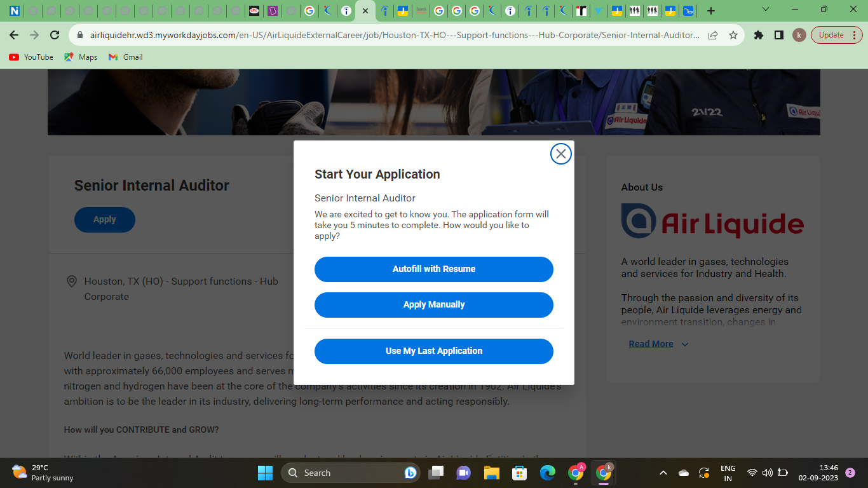The image size is (868, 488).
Task: Click the address bar URL
Action: pyautogui.click(x=395, y=36)
